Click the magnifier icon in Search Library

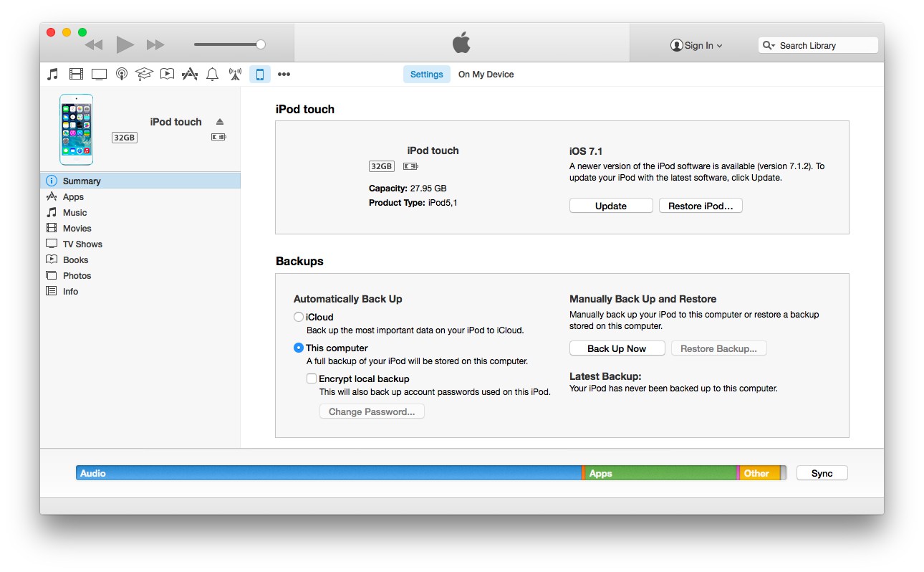click(x=769, y=45)
